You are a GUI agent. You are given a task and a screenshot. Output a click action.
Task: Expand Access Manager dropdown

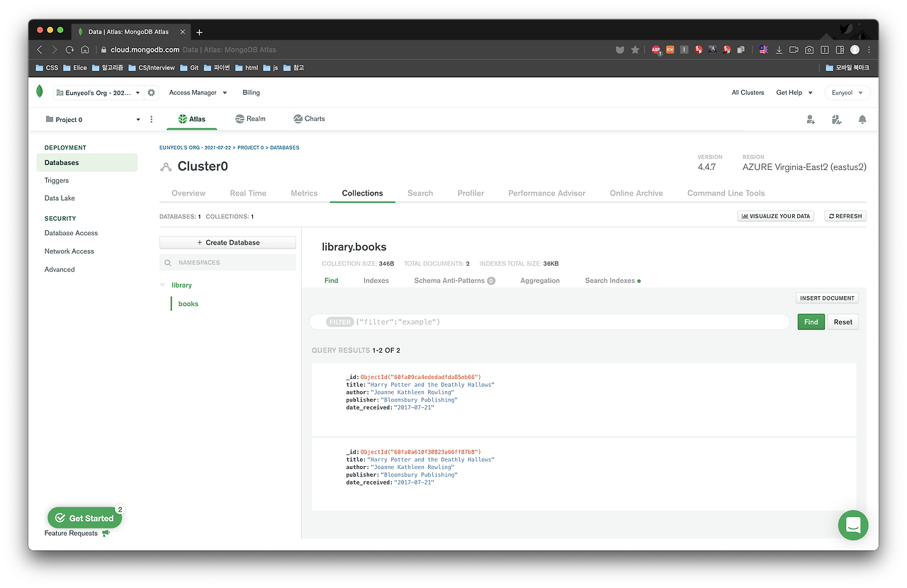point(198,93)
